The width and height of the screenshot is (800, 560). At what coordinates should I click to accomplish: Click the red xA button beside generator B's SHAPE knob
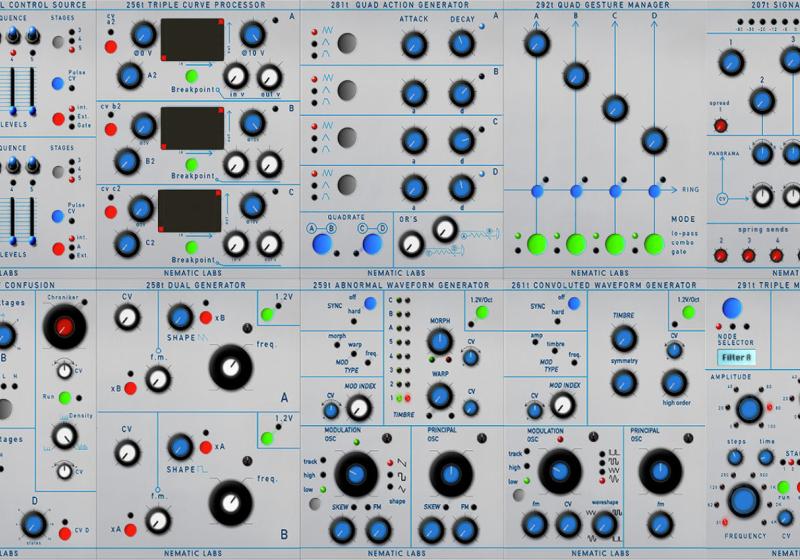point(206,447)
